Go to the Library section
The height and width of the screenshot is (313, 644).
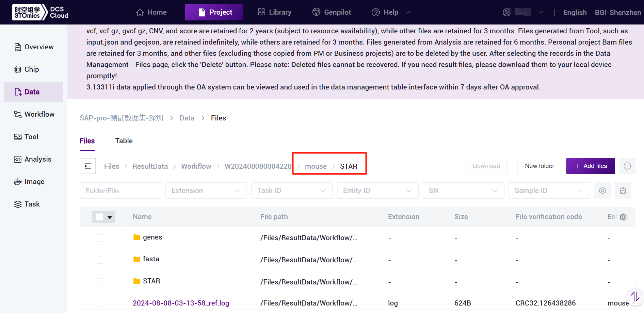(x=275, y=12)
